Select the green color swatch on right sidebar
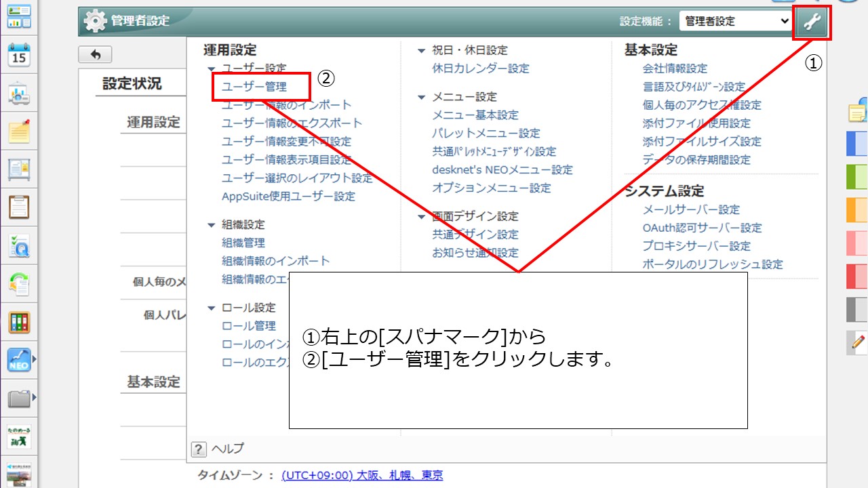The width and height of the screenshot is (868, 488). (856, 176)
